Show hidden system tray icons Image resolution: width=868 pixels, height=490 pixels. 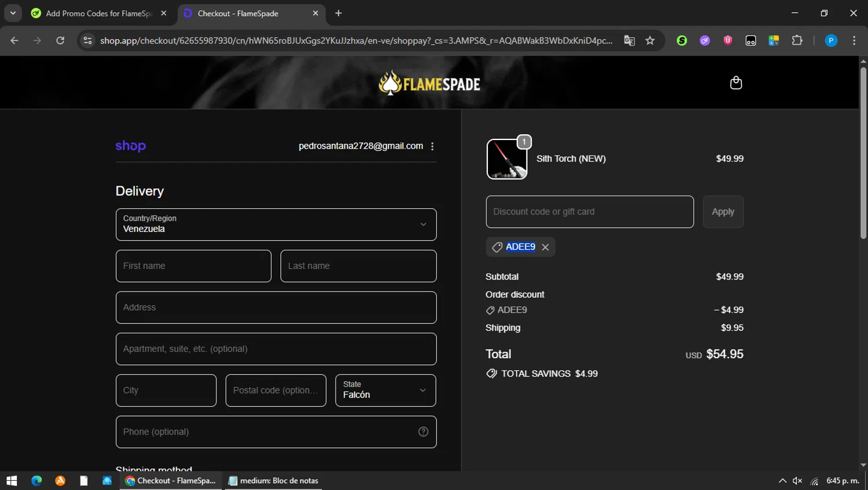point(782,481)
